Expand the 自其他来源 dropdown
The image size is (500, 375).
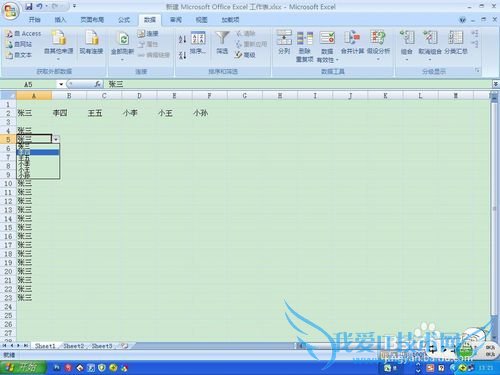pos(59,59)
